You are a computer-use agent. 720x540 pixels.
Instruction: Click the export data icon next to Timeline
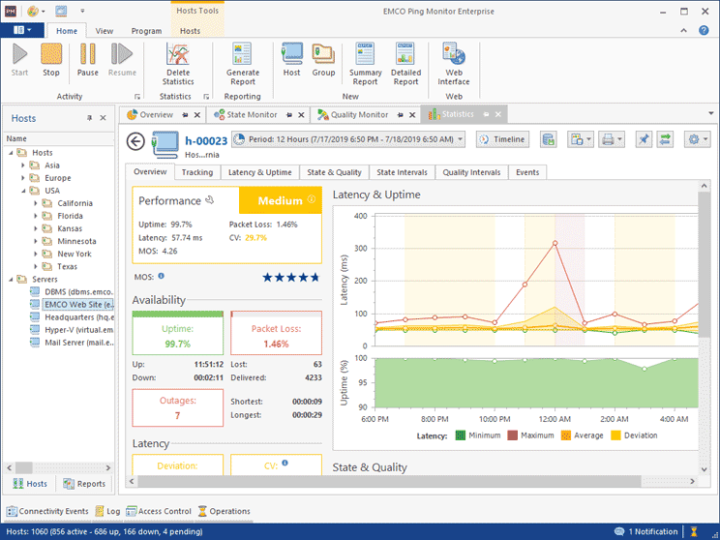tap(548, 139)
